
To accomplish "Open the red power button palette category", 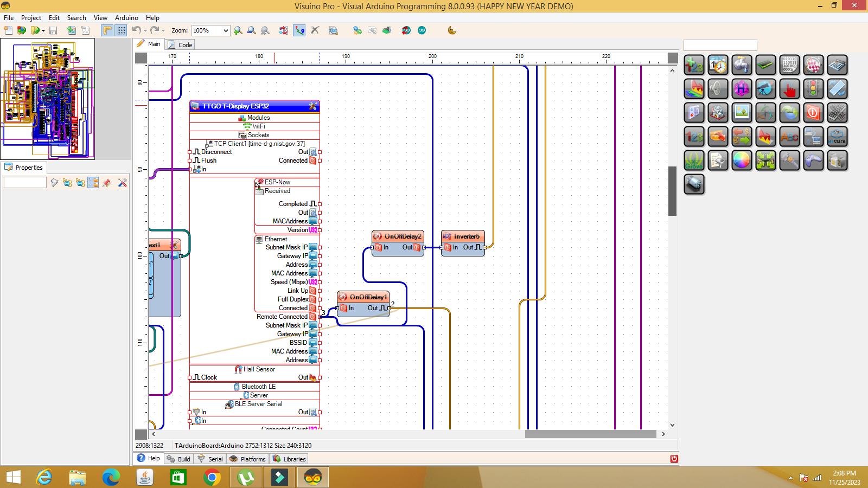I will pos(813,113).
